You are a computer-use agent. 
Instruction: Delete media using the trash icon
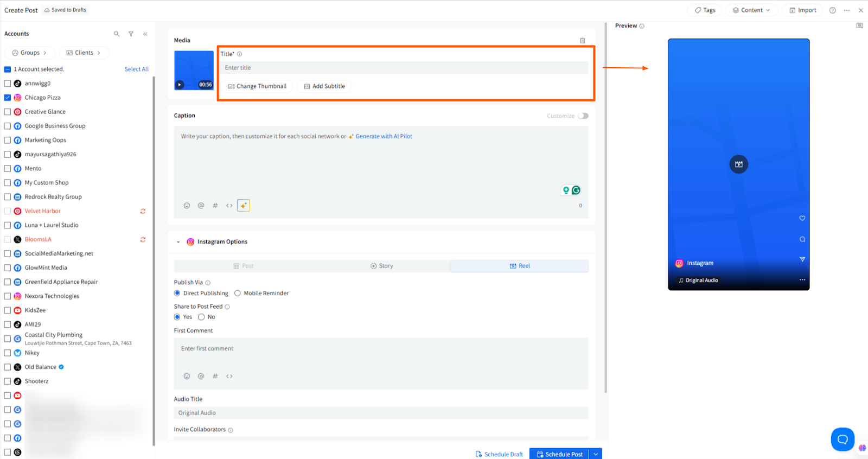583,40
